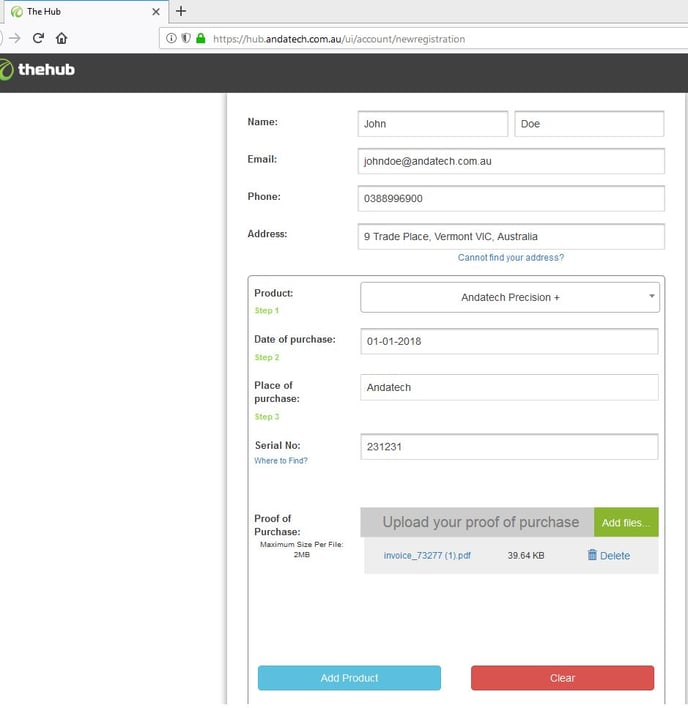The width and height of the screenshot is (688, 708).
Task: Click the Step 3 label
Action: pos(267,416)
